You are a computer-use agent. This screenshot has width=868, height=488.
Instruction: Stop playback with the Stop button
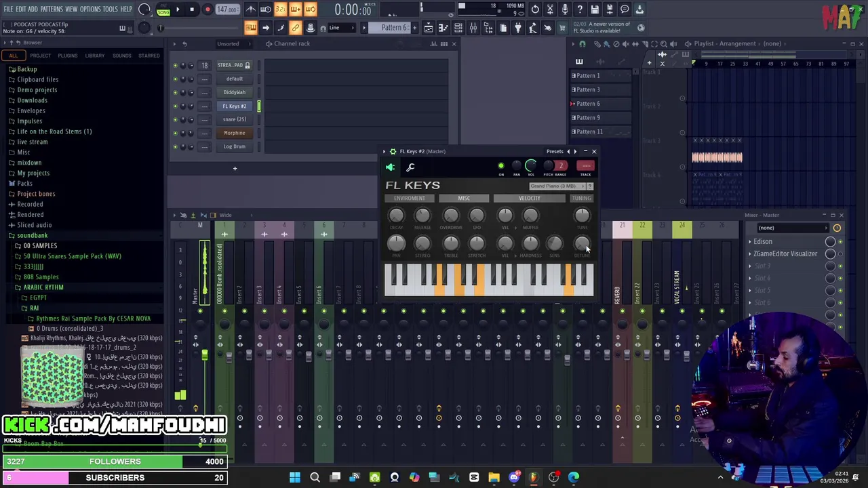(193, 9)
